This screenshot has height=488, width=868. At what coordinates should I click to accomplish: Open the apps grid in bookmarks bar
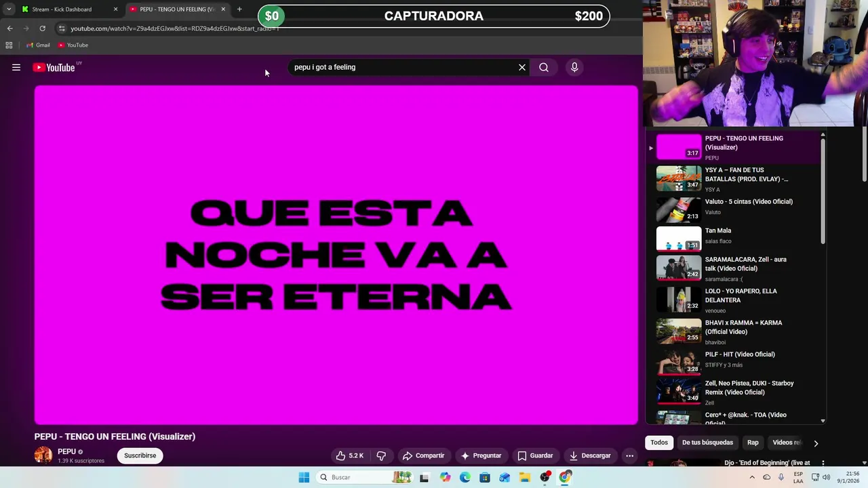(9, 45)
